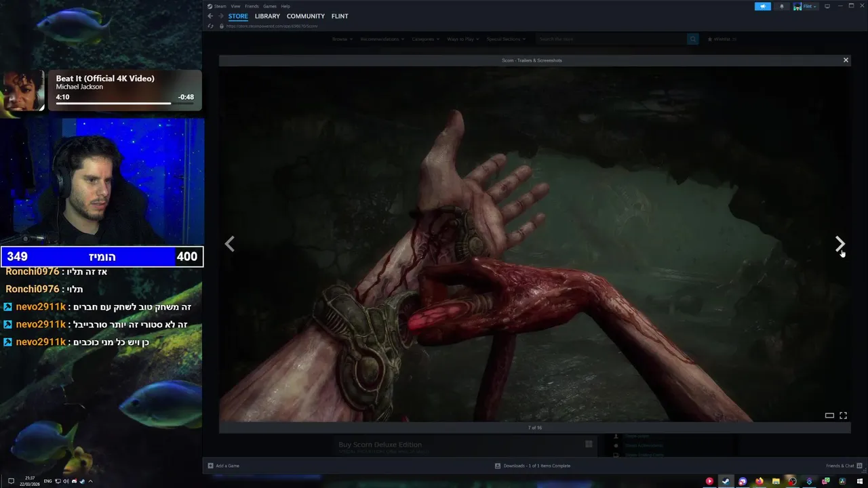This screenshot has width=868, height=488.
Task: Close the Trailers & Screenshots viewer
Action: click(x=846, y=60)
